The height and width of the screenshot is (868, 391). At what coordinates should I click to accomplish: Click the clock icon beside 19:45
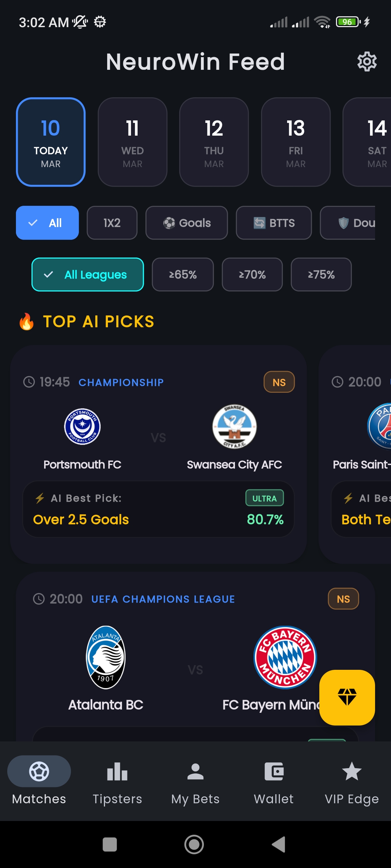[29, 382]
